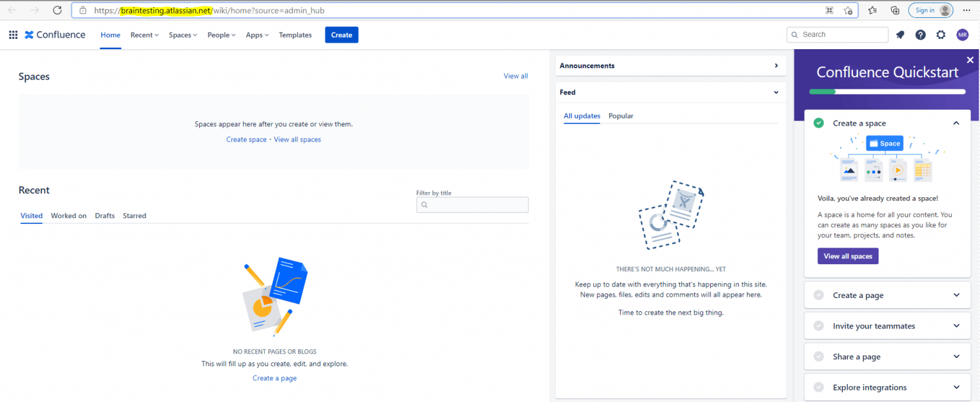
Task: Click the blue Create button
Action: coord(341,35)
